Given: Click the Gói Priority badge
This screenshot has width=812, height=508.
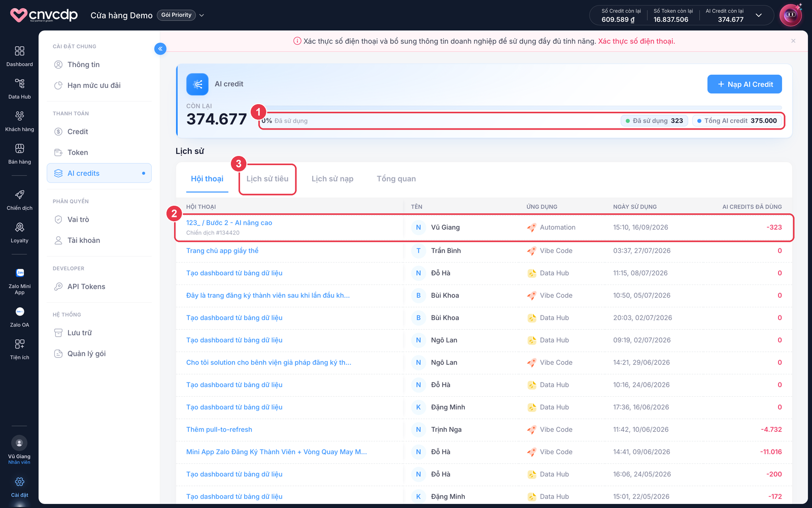Looking at the screenshot, I should pyautogui.click(x=176, y=15).
